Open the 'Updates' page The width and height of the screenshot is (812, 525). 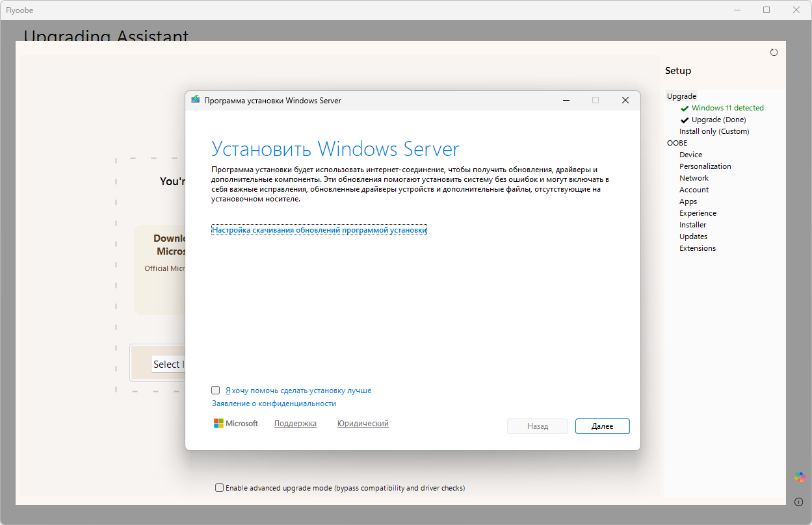click(693, 237)
